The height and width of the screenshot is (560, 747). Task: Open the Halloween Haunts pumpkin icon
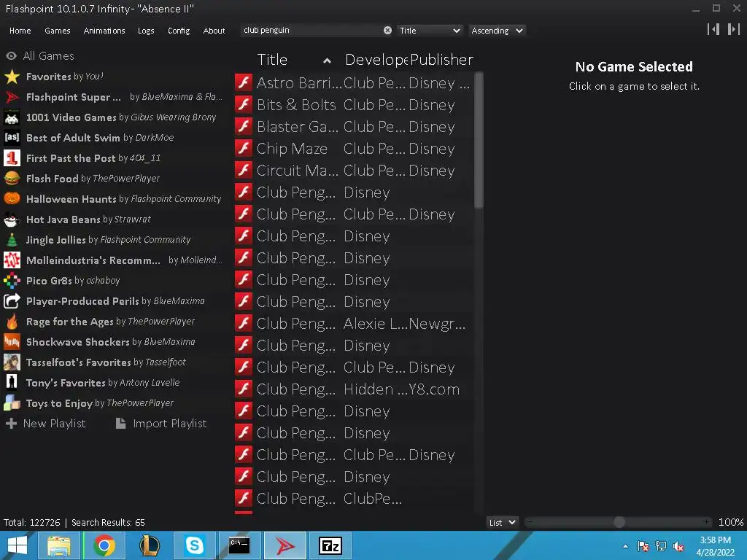[x=12, y=199]
